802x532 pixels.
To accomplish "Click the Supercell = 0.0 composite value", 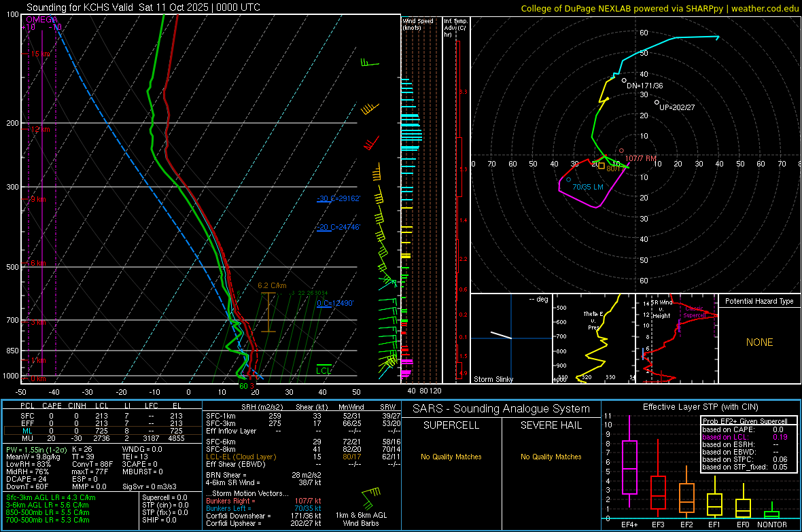I will pyautogui.click(x=164, y=497).
